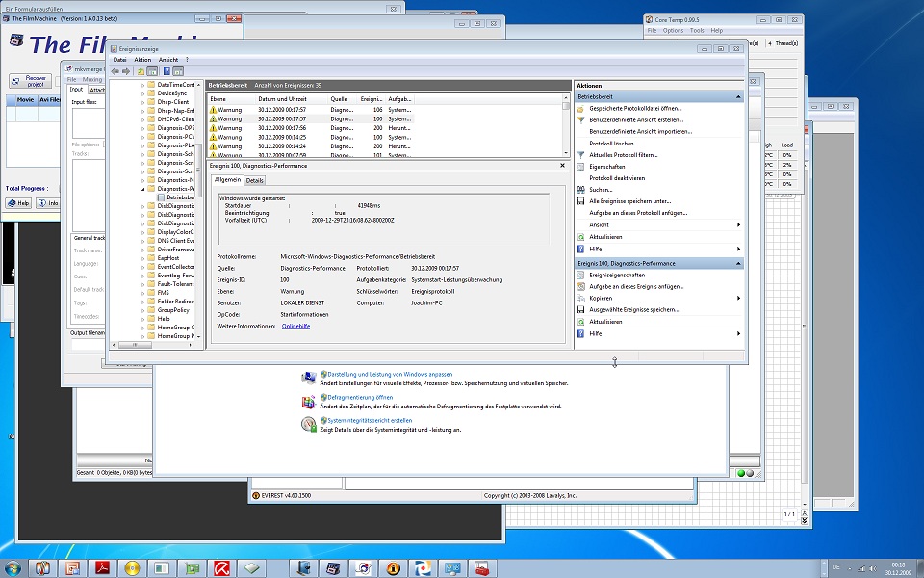Click the Betriebsbereit log icon in tree
This screenshot has height=578, width=924.
point(161,197)
